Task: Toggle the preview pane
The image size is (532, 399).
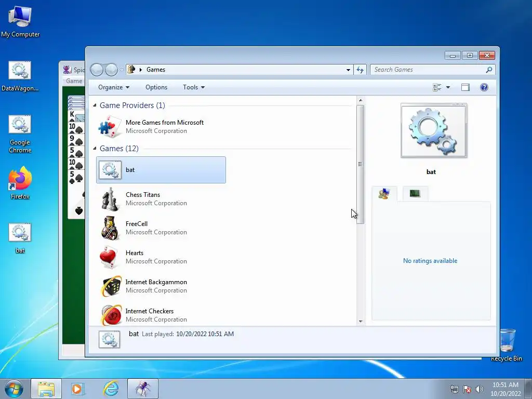Action: (x=465, y=87)
